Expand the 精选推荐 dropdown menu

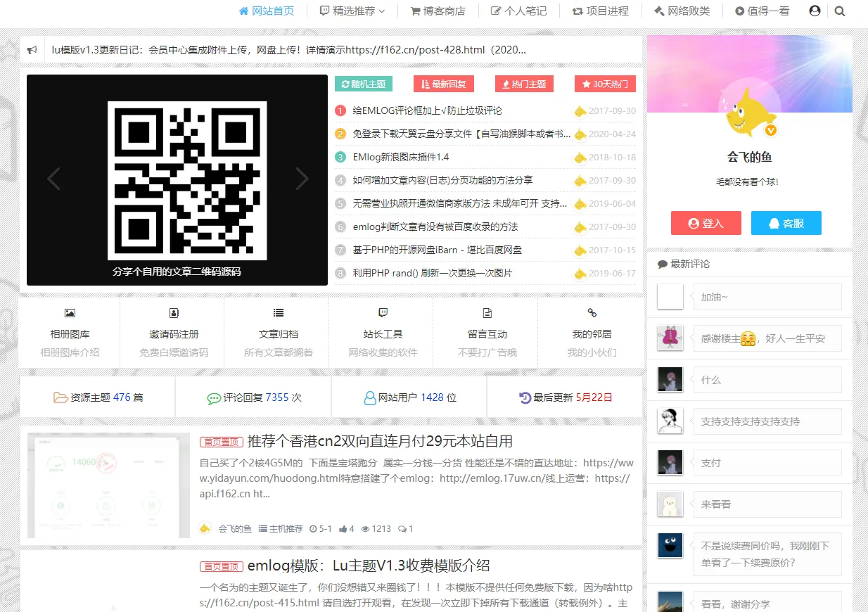353,11
